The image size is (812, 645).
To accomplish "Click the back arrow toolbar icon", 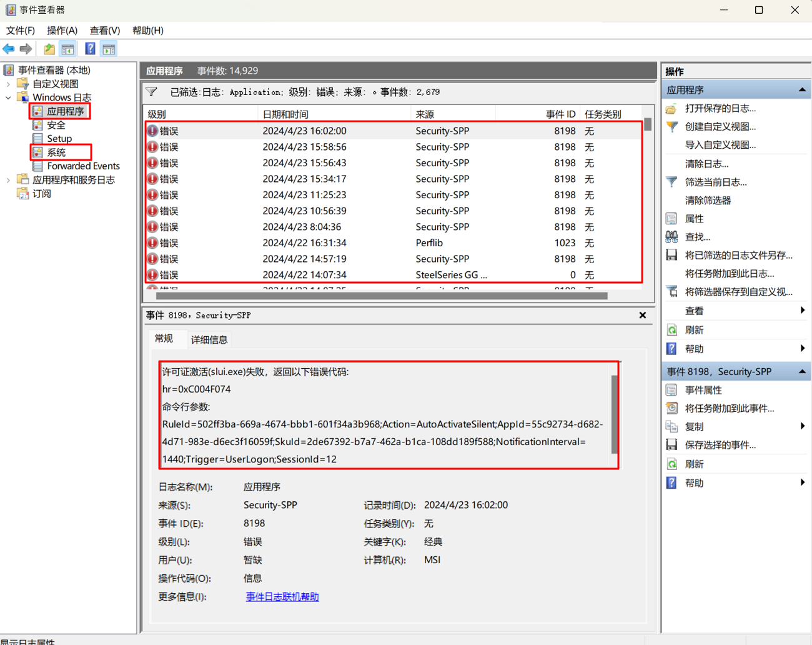I will pyautogui.click(x=9, y=49).
